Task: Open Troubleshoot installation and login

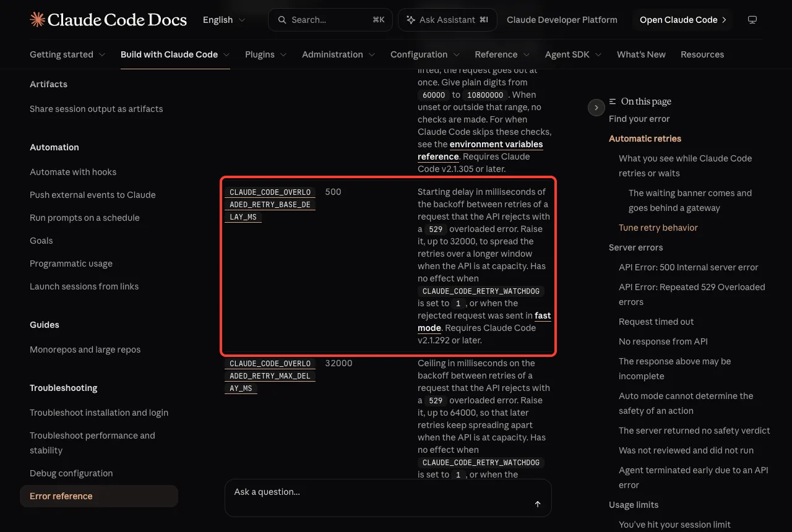Action: click(x=99, y=413)
